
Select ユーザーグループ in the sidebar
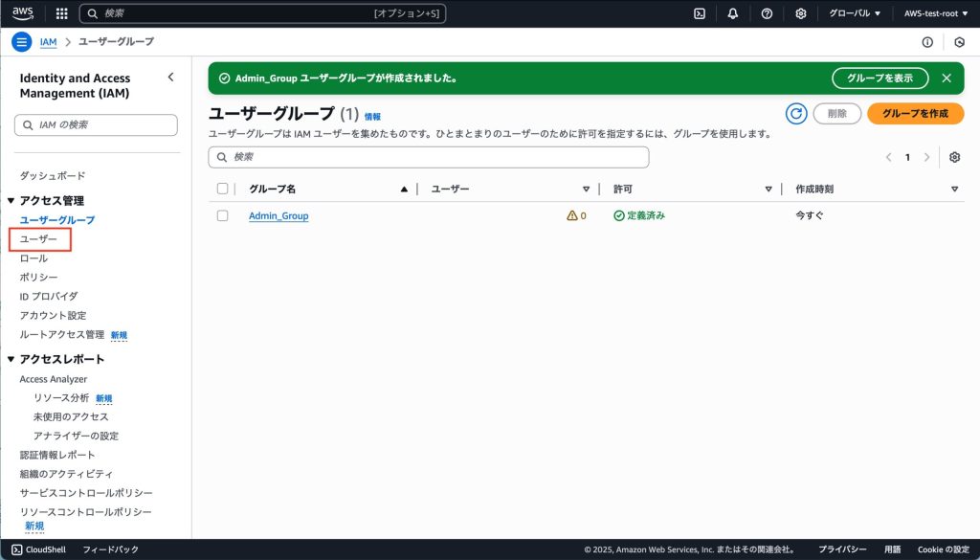pos(57,220)
